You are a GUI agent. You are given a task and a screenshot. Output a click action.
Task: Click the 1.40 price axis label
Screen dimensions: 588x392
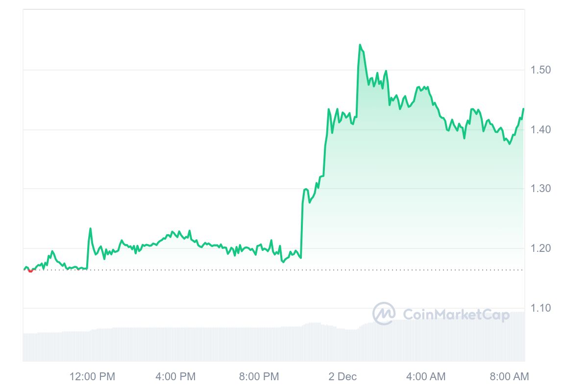[541, 130]
